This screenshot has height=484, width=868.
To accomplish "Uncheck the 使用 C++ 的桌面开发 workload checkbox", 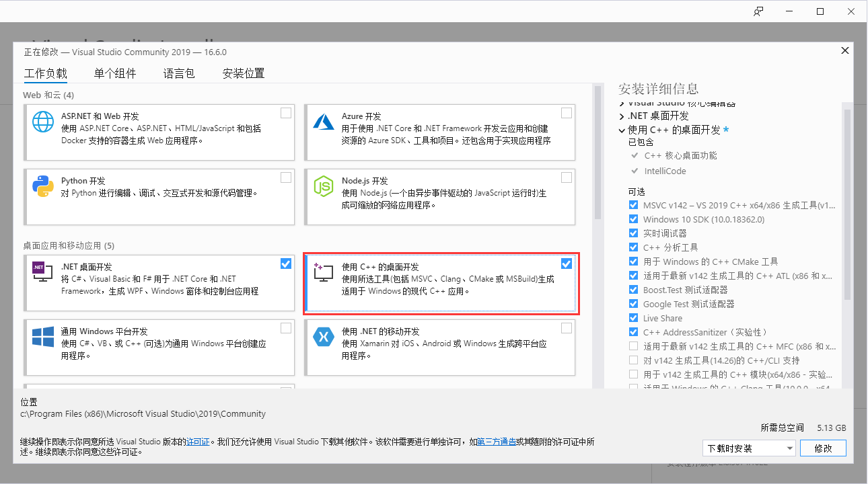I will pyautogui.click(x=567, y=264).
